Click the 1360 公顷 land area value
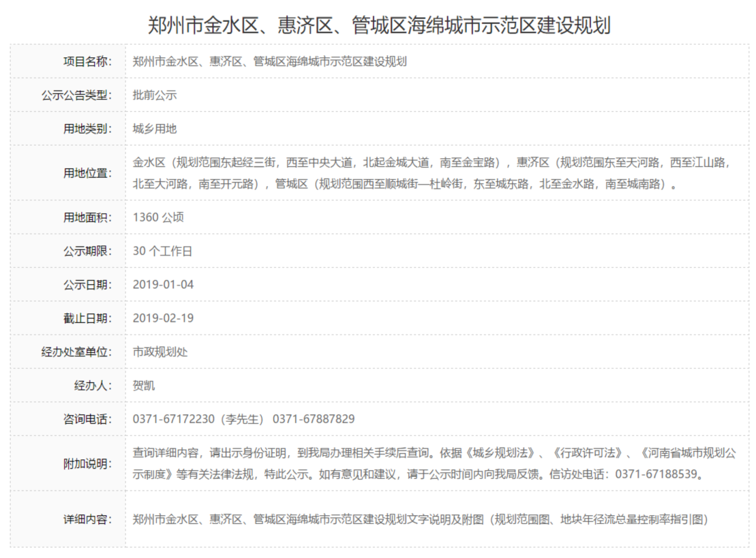The image size is (756, 558). [158, 217]
